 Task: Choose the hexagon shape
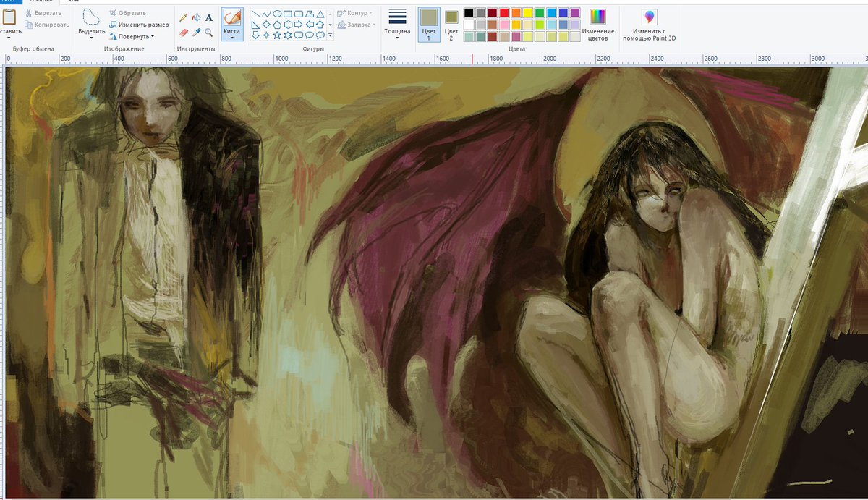coord(288,25)
